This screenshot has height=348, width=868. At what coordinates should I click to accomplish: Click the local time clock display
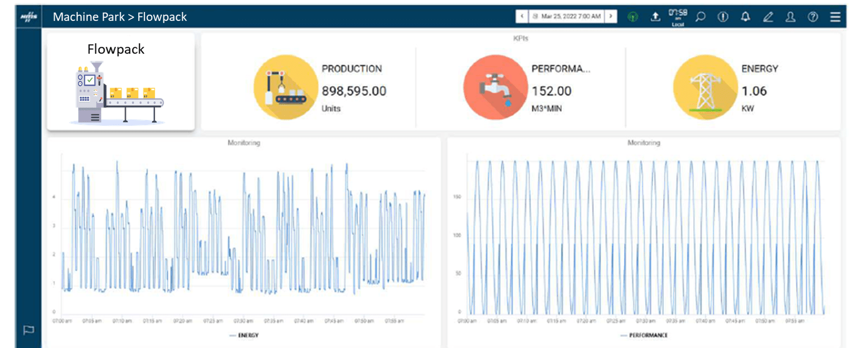[x=677, y=17]
